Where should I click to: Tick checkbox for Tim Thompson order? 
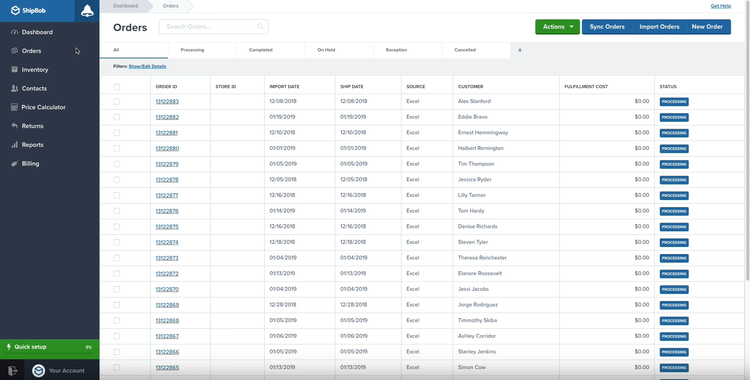[117, 164]
